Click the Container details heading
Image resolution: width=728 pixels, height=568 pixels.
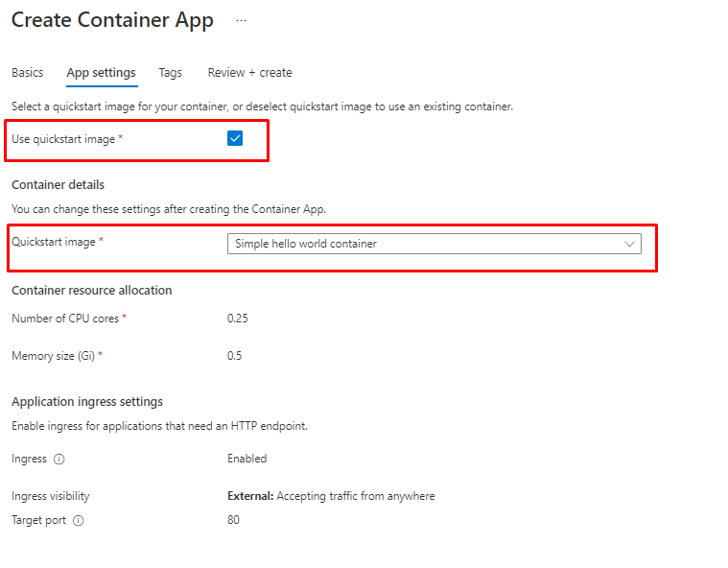tap(58, 184)
